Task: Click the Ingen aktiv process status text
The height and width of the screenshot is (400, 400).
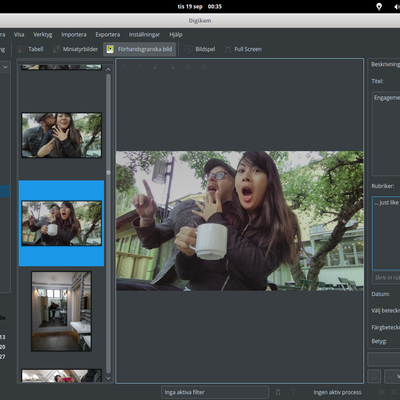Action: click(x=337, y=392)
